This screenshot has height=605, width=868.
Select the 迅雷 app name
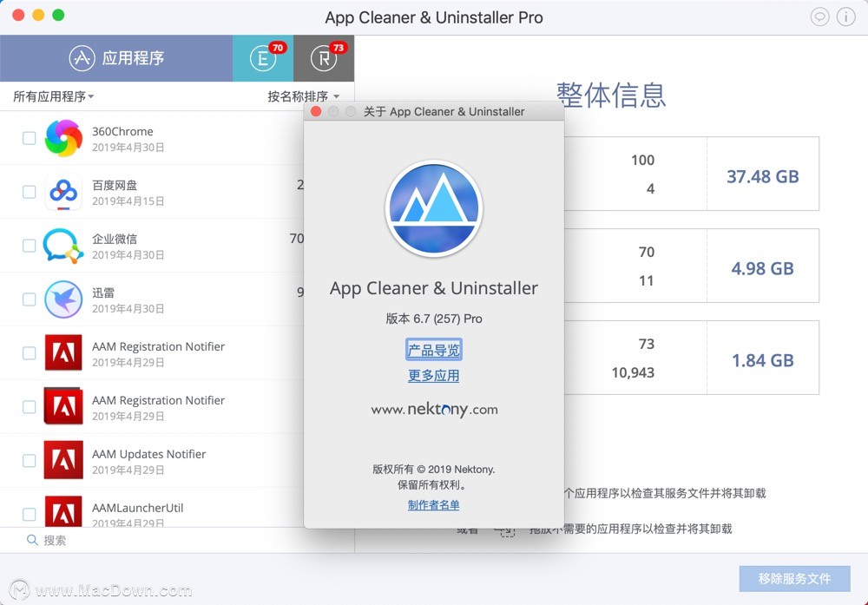103,293
